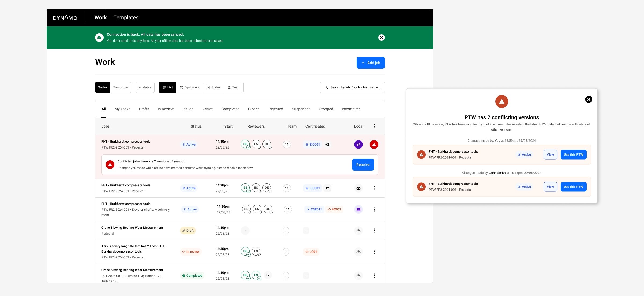The height and width of the screenshot is (296, 644).
Task: Open the Drafts tab
Action: click(144, 109)
